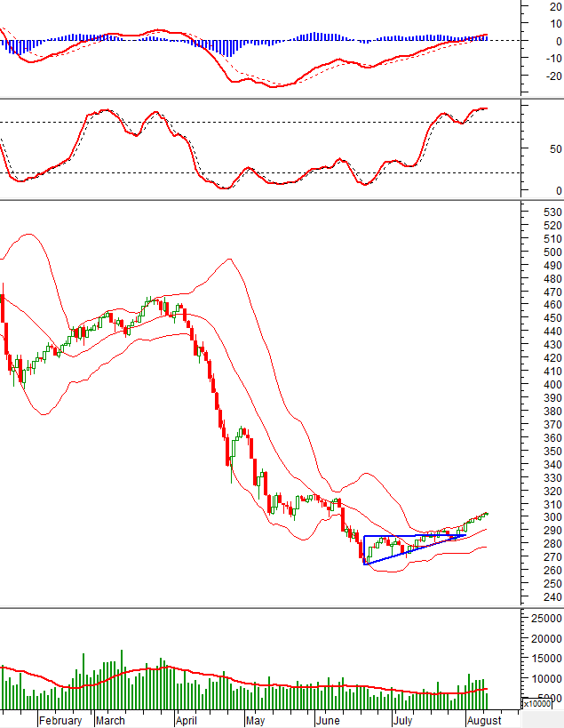Screen dimensions: 564x728
Task: Click the July label on the time axis
Action: 402,721
